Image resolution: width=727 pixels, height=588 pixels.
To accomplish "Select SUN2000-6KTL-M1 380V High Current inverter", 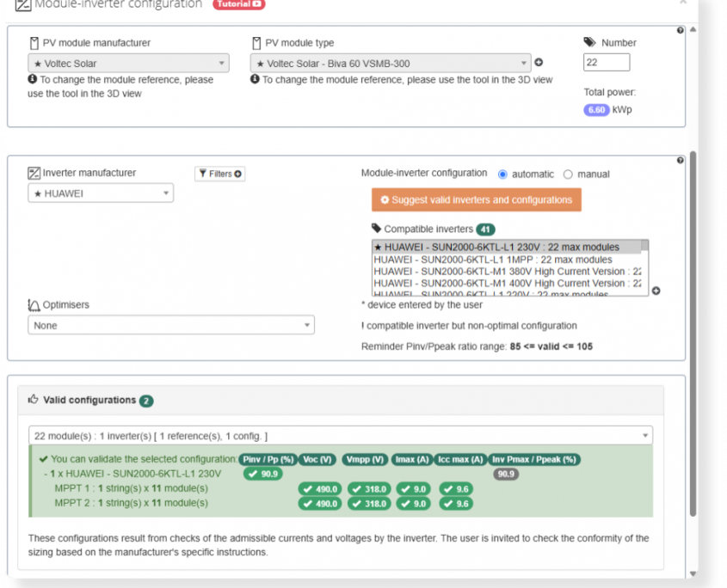I will click(x=506, y=272).
